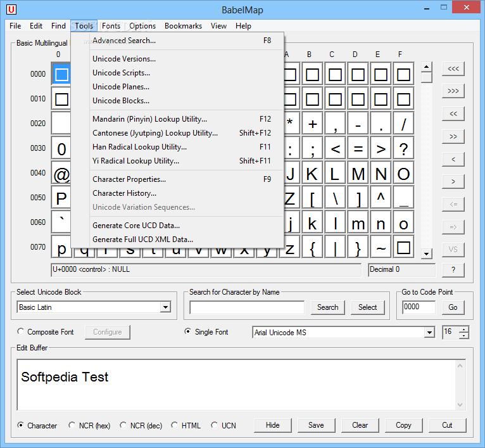
Task: Click the VS variation sequences button
Action: [x=453, y=250]
